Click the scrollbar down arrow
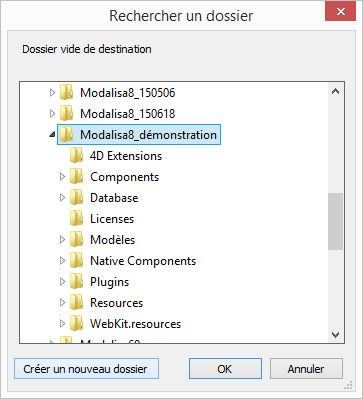The height and width of the screenshot is (399, 363). [x=336, y=334]
